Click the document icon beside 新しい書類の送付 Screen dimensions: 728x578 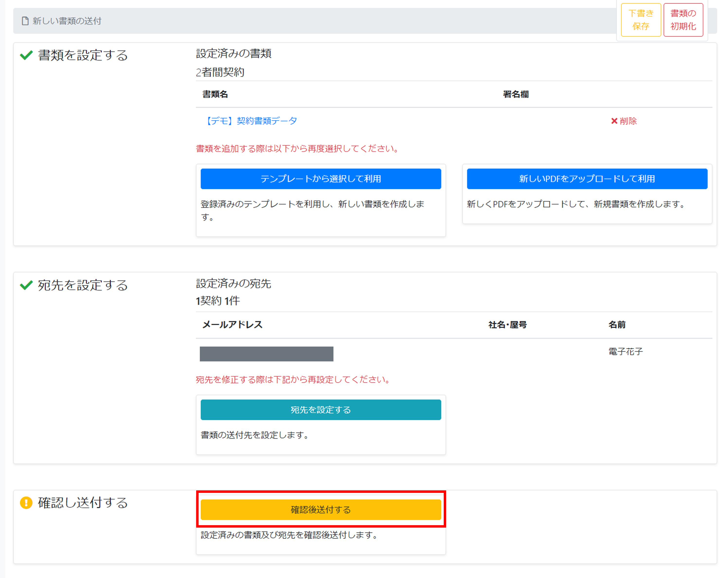pos(25,21)
